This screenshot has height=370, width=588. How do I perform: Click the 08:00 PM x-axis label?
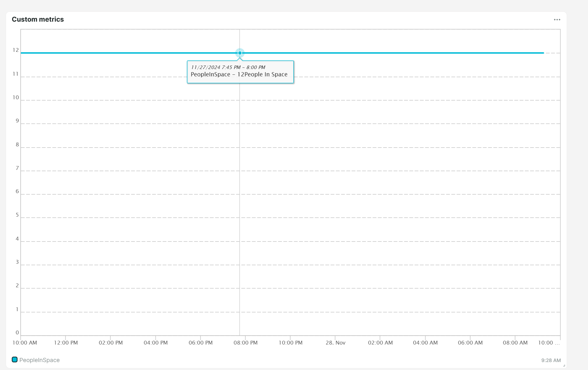tap(246, 343)
